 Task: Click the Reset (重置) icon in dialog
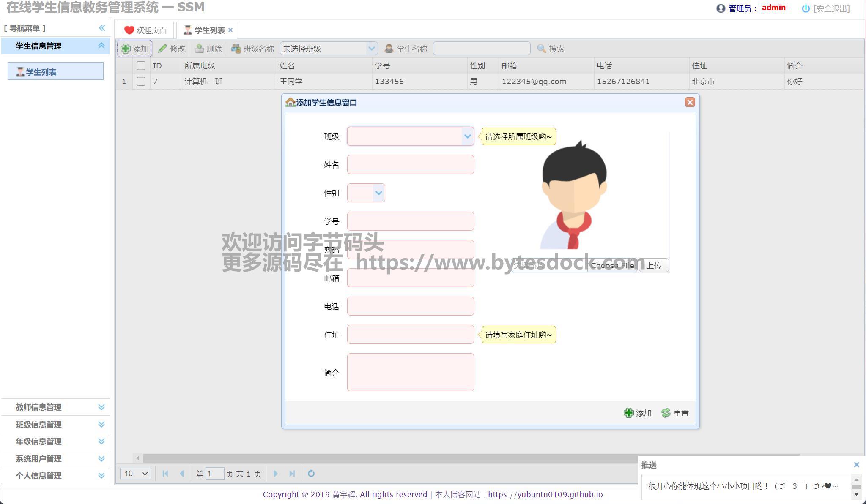[666, 413]
